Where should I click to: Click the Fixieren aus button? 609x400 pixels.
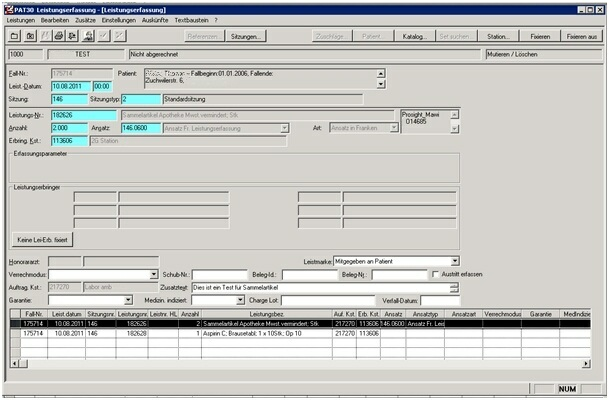click(x=582, y=37)
